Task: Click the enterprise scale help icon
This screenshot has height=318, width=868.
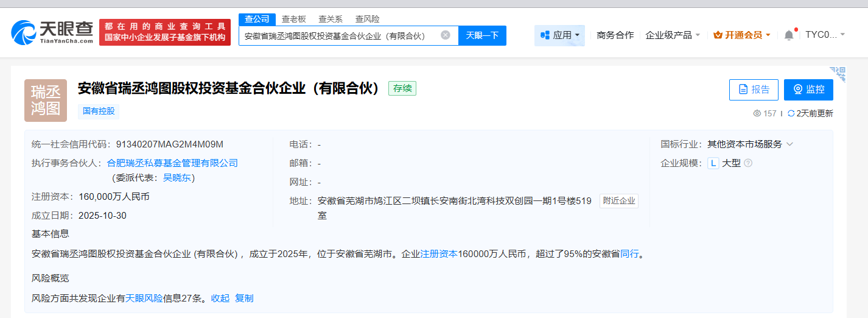Action: (748, 163)
